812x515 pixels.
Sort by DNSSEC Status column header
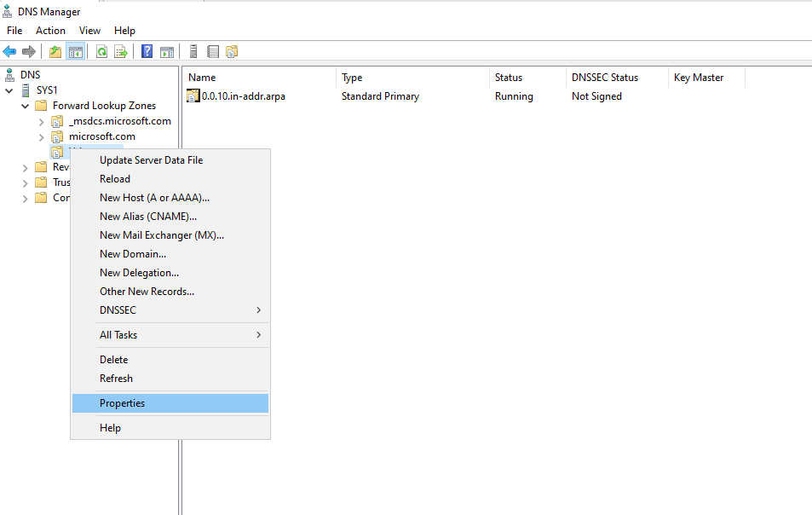click(x=617, y=78)
